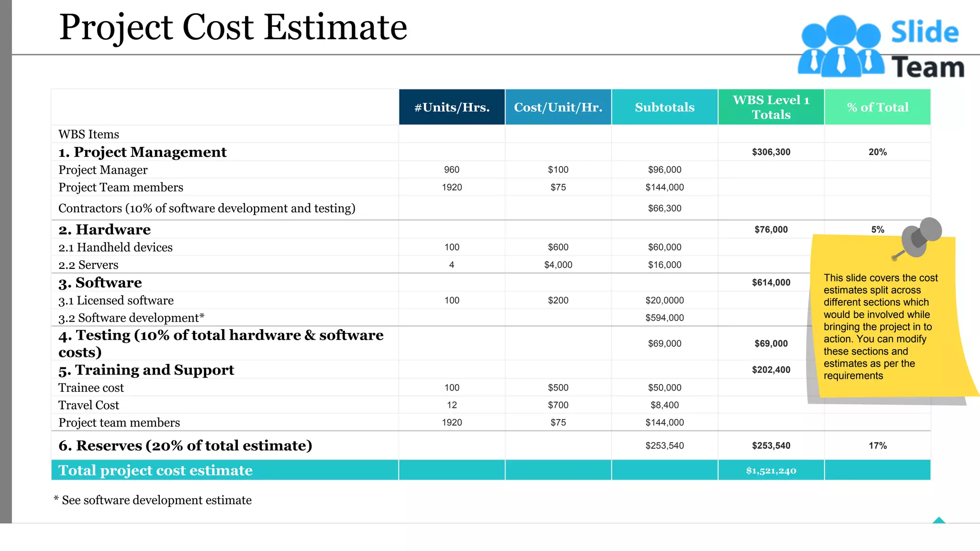Click the WBS Level 1 Totals header

771,107
